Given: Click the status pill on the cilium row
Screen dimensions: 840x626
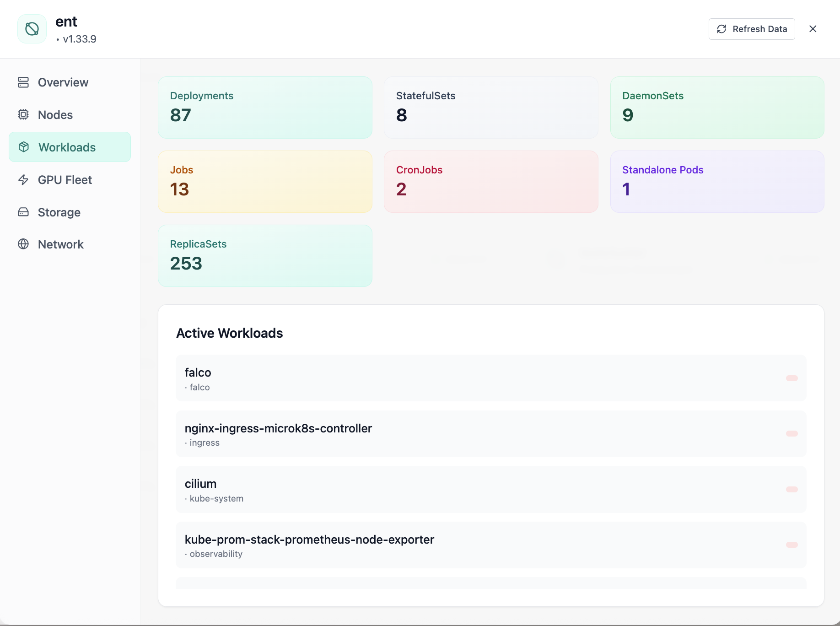Looking at the screenshot, I should (x=792, y=489).
